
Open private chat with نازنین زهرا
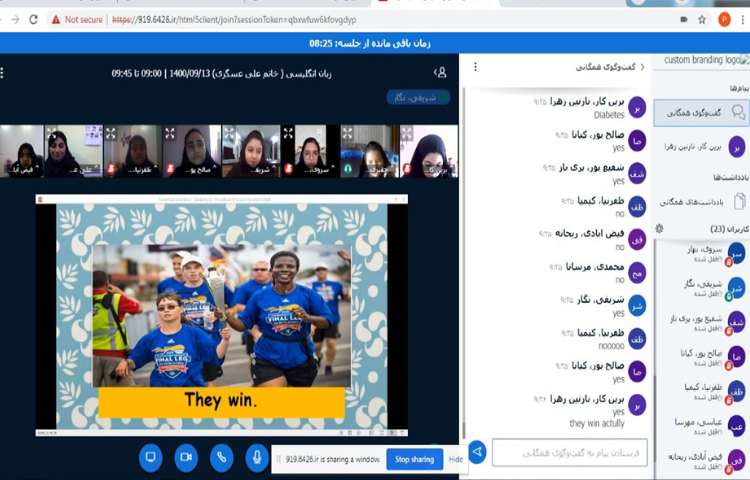700,146
